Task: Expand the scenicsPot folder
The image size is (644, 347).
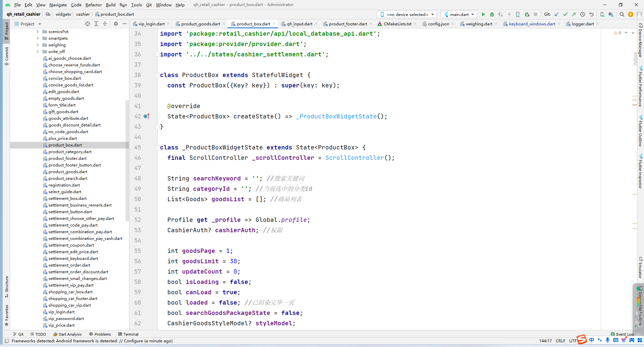Action: [x=38, y=32]
